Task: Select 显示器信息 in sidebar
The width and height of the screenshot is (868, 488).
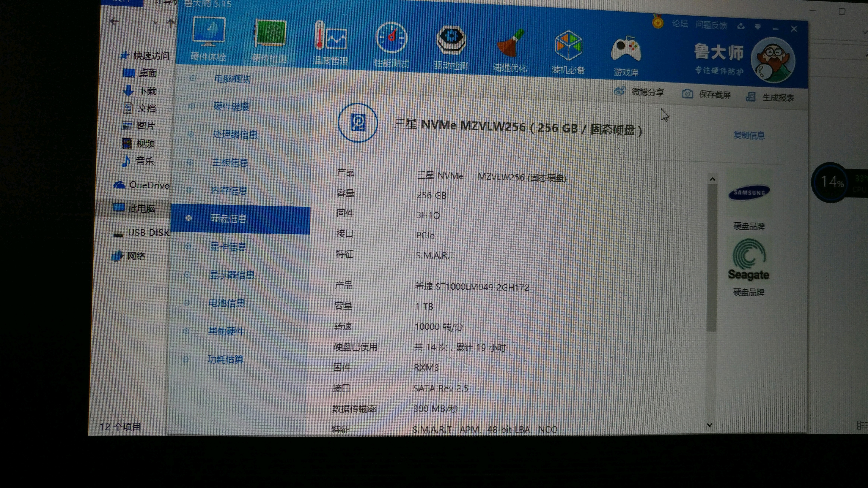Action: [232, 275]
